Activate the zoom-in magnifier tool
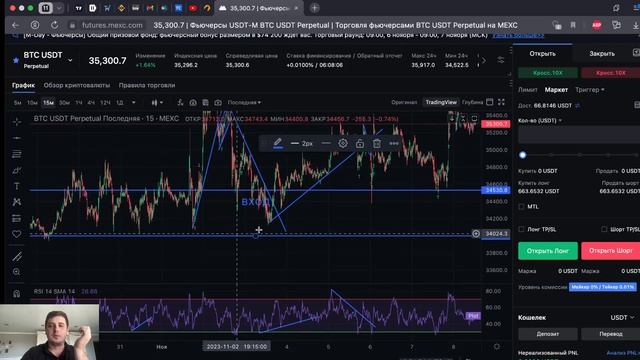The width and height of the screenshot is (640, 360). tap(17, 272)
